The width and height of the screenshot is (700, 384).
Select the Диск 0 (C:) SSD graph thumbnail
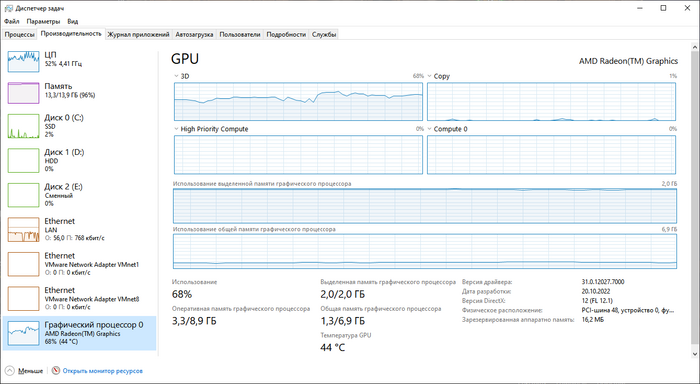click(23, 126)
